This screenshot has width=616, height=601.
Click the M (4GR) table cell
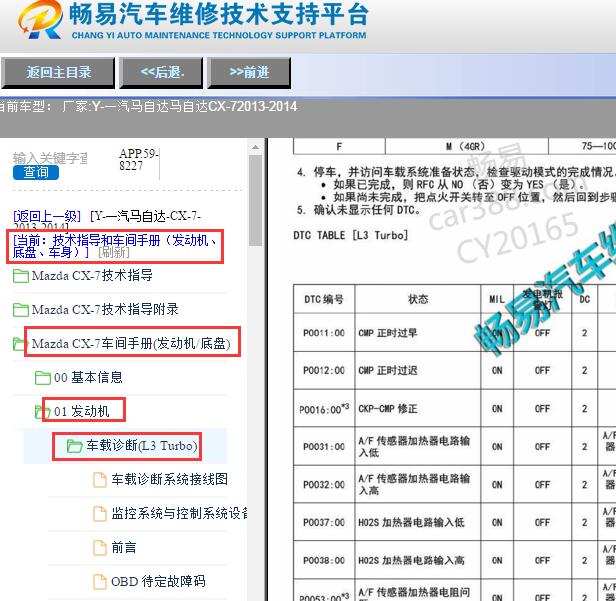[x=466, y=147]
